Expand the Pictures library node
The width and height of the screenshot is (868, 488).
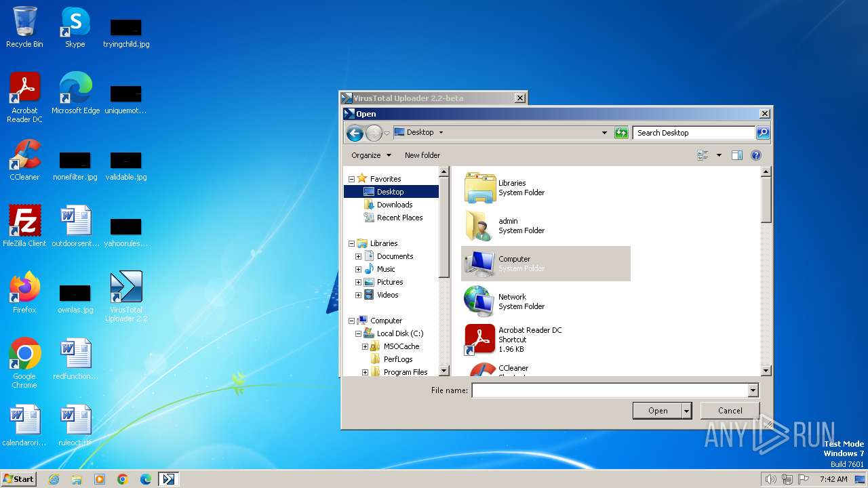(358, 282)
